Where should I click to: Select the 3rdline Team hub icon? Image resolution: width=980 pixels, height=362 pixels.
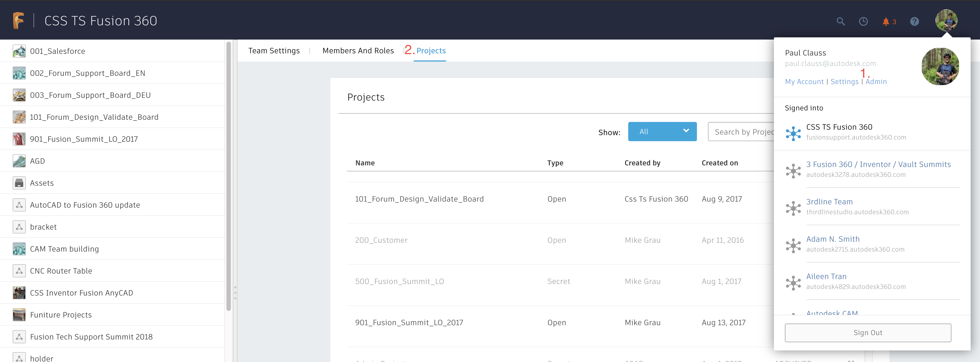[x=794, y=208]
